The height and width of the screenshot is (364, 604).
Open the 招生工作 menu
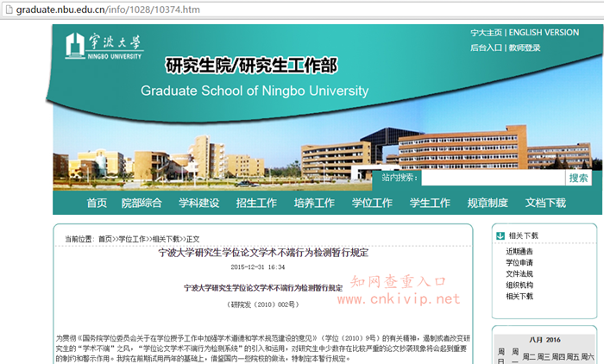click(256, 203)
